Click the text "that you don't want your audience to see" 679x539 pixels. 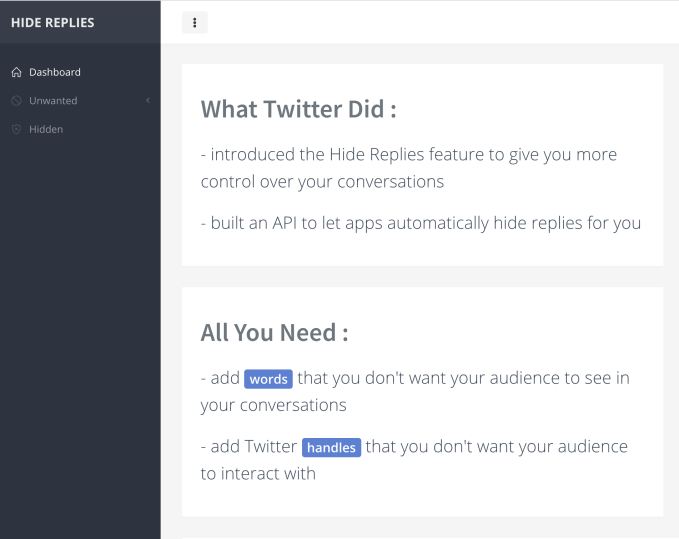(463, 379)
